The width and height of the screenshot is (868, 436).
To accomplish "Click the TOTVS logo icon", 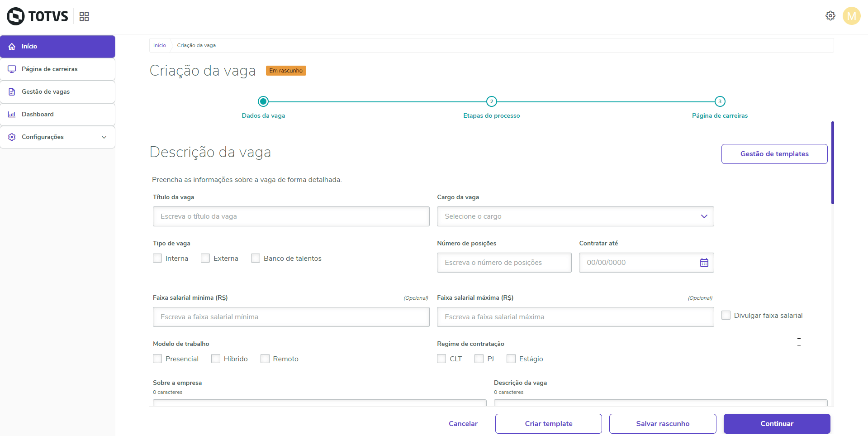I will [x=16, y=16].
